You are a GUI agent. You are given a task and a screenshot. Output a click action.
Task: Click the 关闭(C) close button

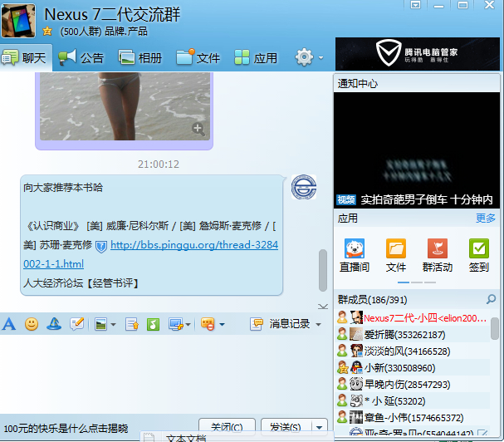point(227,427)
